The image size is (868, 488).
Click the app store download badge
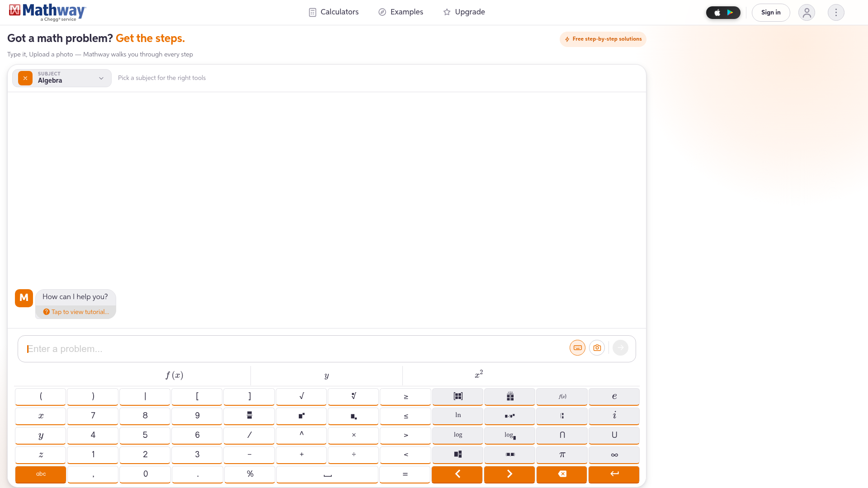click(x=723, y=13)
